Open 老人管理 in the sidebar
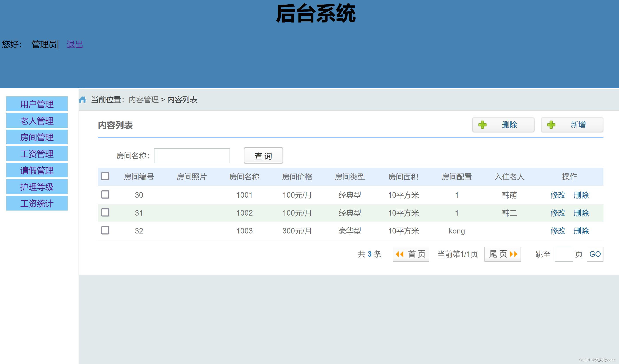This screenshot has height=364, width=619. (37, 120)
